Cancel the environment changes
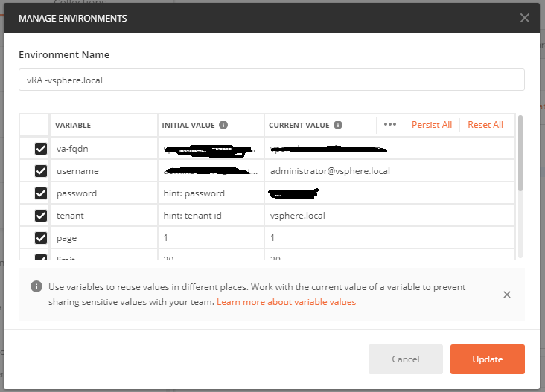 click(x=406, y=359)
